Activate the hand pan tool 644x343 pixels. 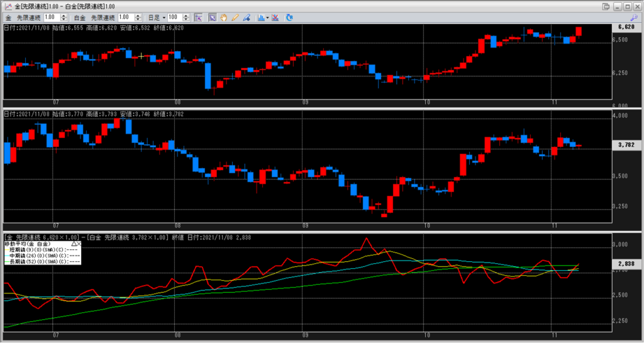(223, 18)
